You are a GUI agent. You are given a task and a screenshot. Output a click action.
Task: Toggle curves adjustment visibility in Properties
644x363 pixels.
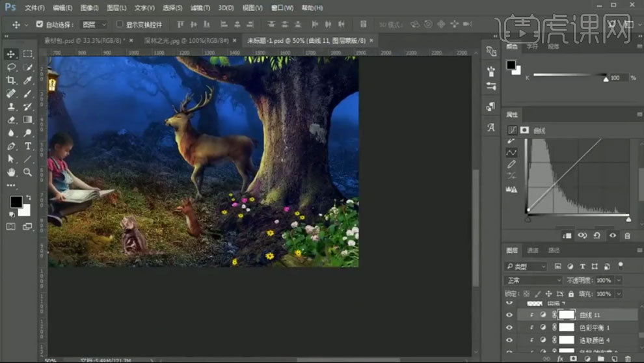point(612,235)
